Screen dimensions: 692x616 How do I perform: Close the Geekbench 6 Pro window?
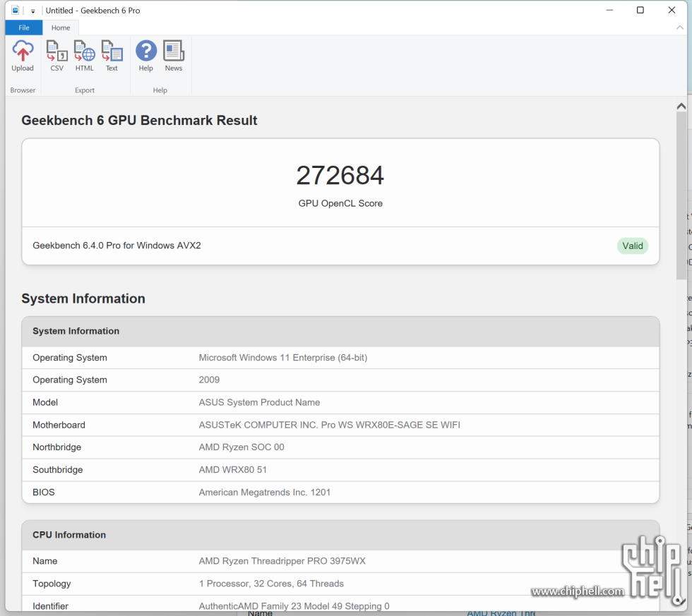tap(672, 10)
